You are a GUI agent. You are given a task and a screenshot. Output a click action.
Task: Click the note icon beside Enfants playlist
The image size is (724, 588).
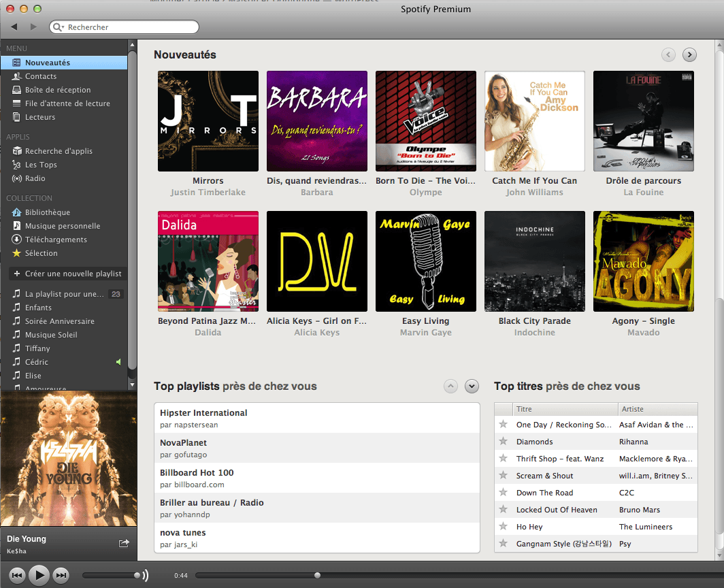[x=16, y=307]
